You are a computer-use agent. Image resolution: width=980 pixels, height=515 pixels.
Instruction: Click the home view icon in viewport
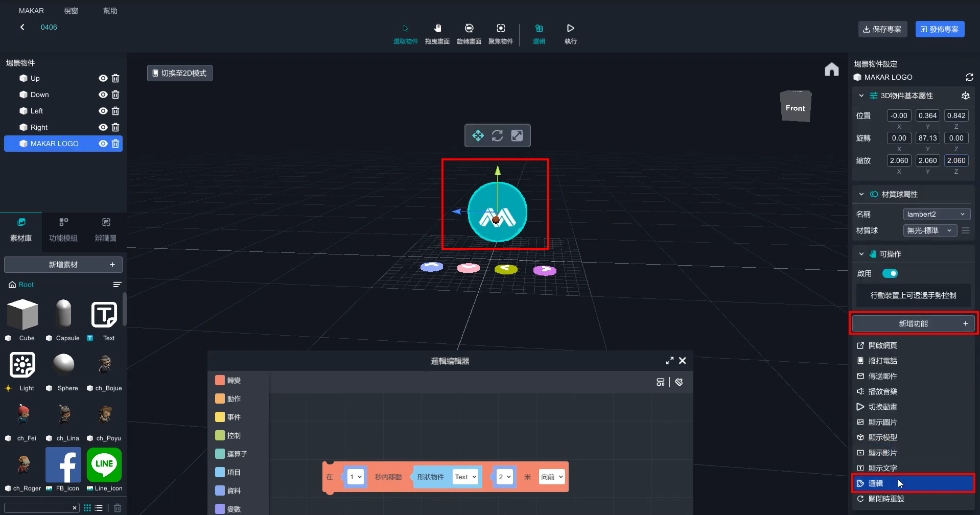[832, 69]
